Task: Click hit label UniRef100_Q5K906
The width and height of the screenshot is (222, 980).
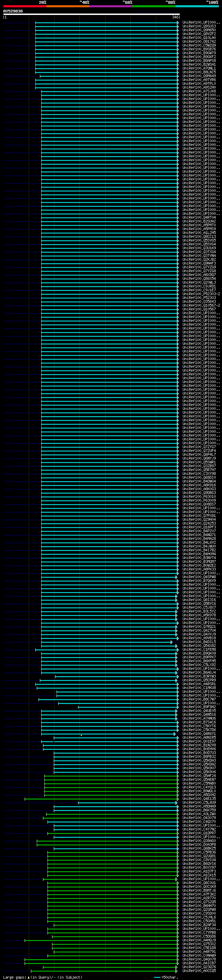Action: (199, 772)
